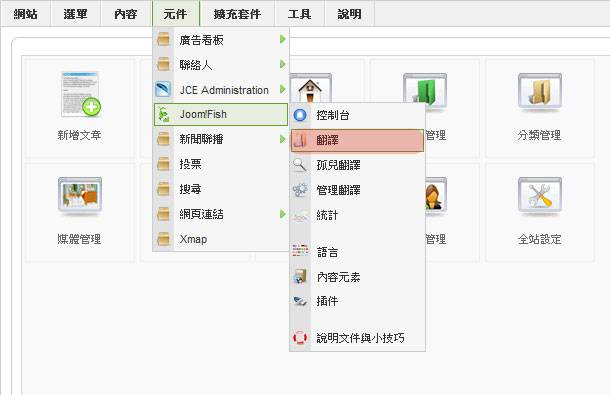Select Xmap menu entry
610x395 pixels.
coord(221,239)
